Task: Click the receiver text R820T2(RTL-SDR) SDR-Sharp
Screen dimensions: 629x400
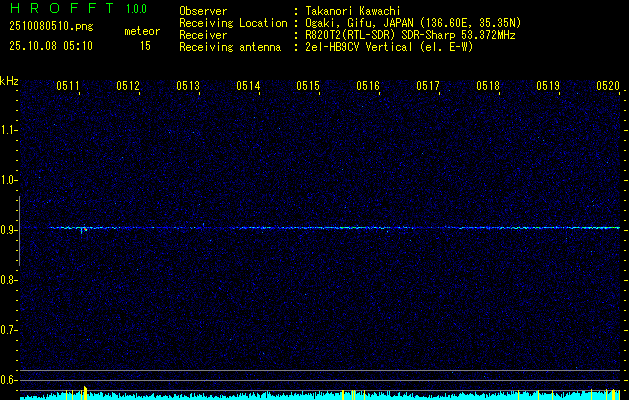Action: [381, 35]
